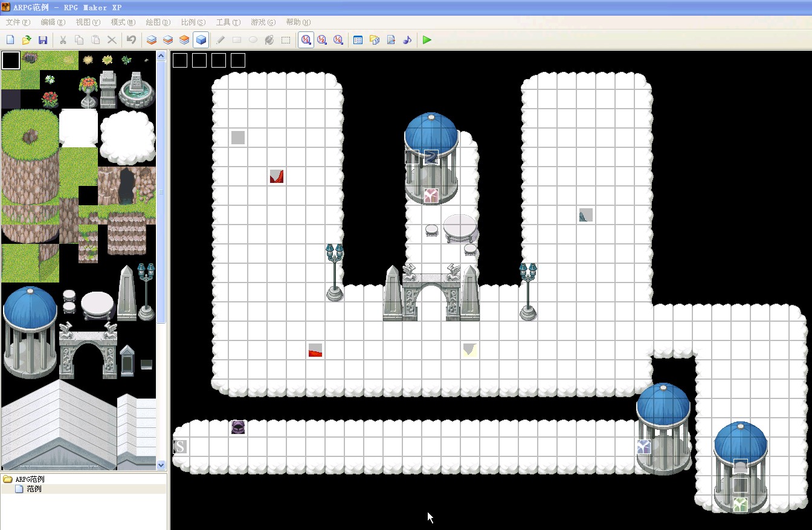Open a project using the folder icon

(27, 40)
